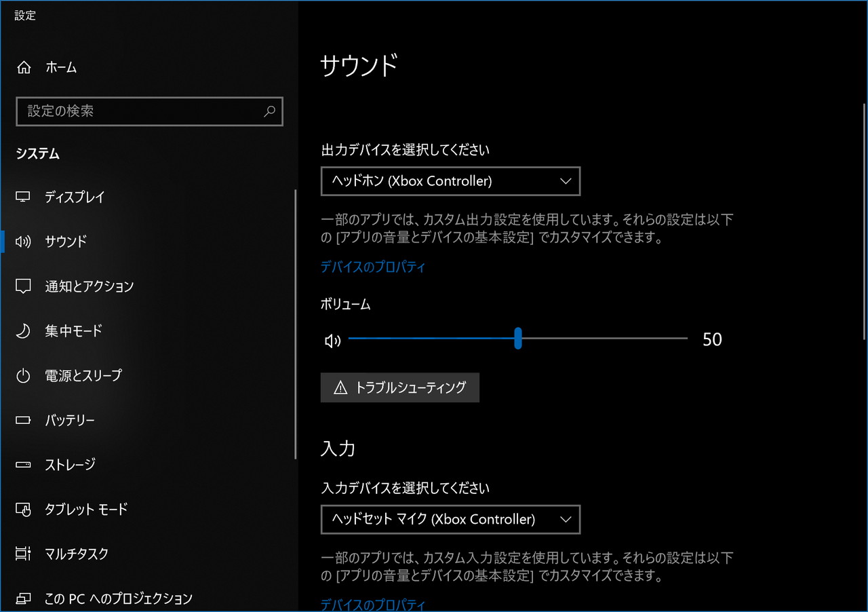Click the warning triangle icon on troubleshooting button

[340, 388]
